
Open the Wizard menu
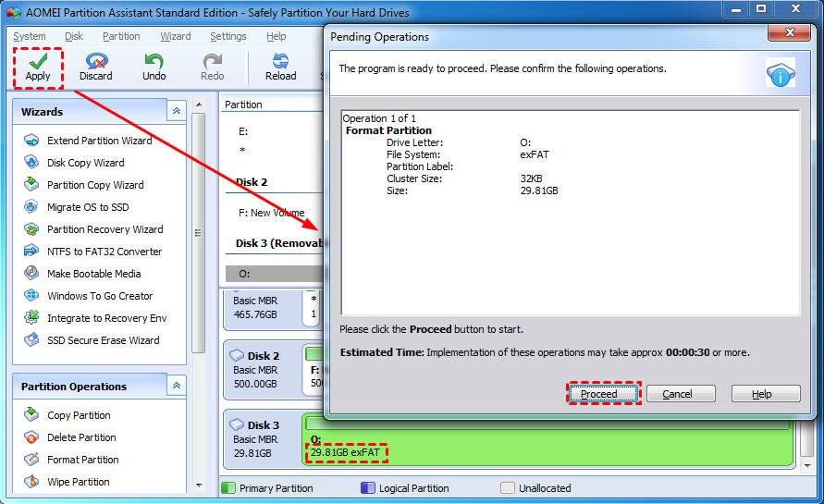tap(176, 36)
